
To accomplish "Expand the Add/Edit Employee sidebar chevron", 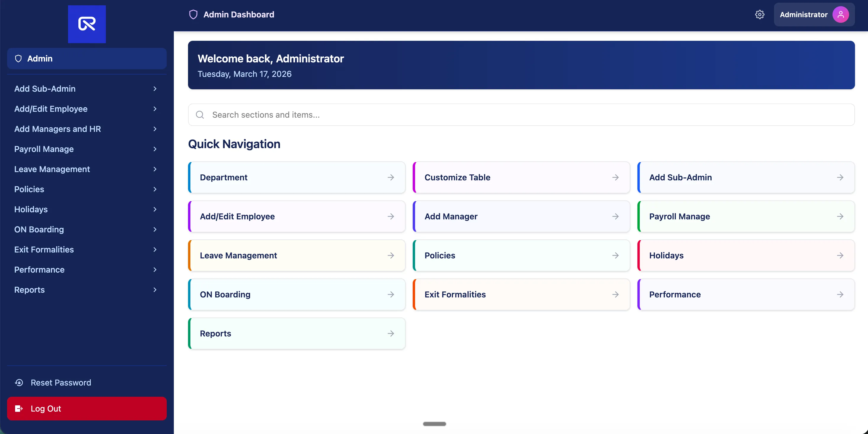I will coord(155,109).
